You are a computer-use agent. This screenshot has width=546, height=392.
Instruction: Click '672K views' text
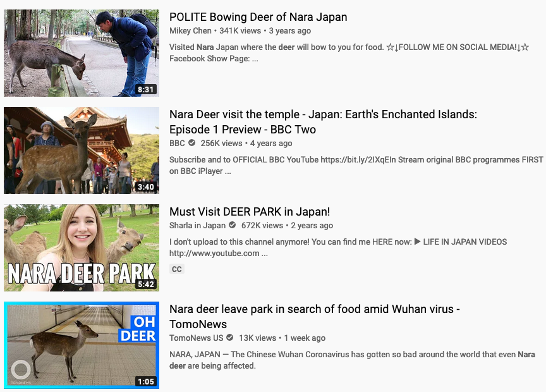tap(262, 226)
